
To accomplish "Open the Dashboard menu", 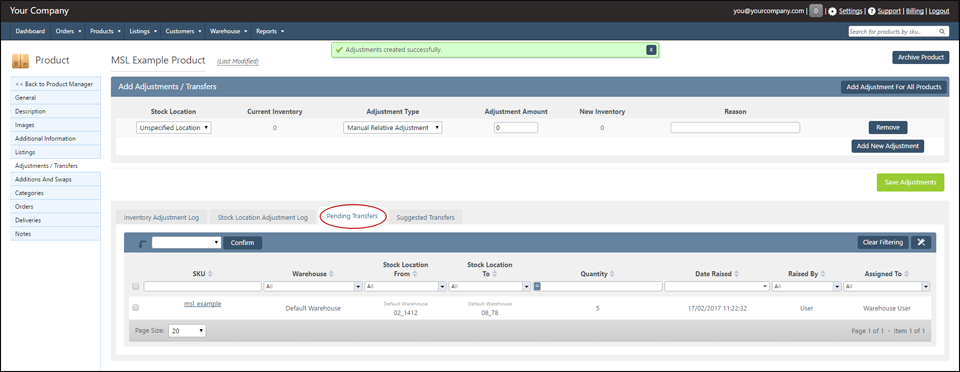I will click(30, 31).
